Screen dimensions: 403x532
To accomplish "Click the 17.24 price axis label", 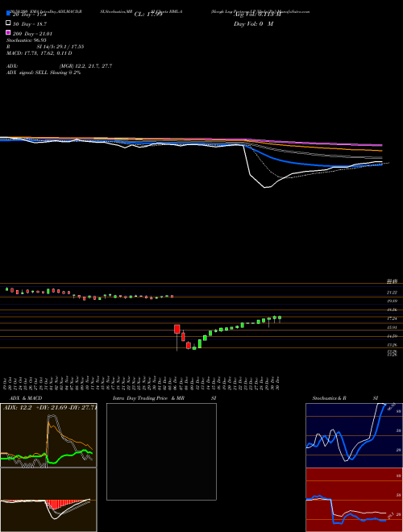I will click(393, 318).
